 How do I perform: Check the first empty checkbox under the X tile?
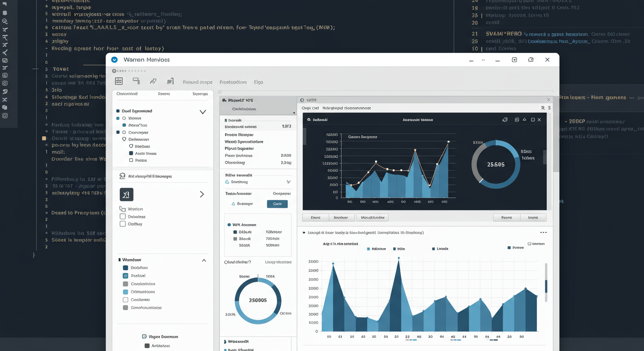pos(123,217)
